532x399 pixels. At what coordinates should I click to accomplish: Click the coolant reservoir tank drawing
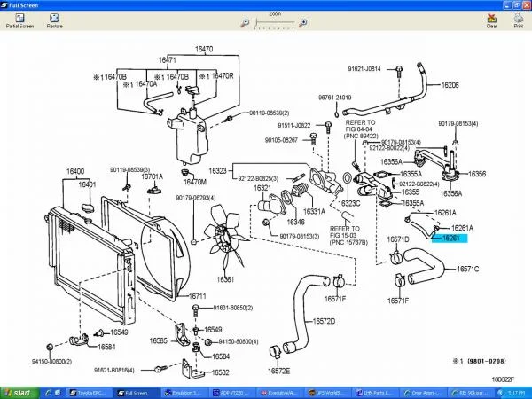(187, 136)
